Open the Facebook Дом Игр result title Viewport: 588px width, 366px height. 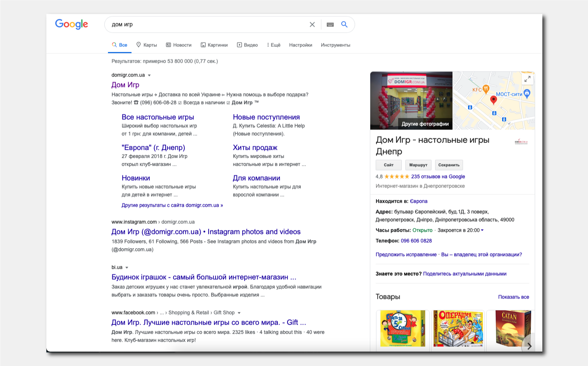pos(209,322)
